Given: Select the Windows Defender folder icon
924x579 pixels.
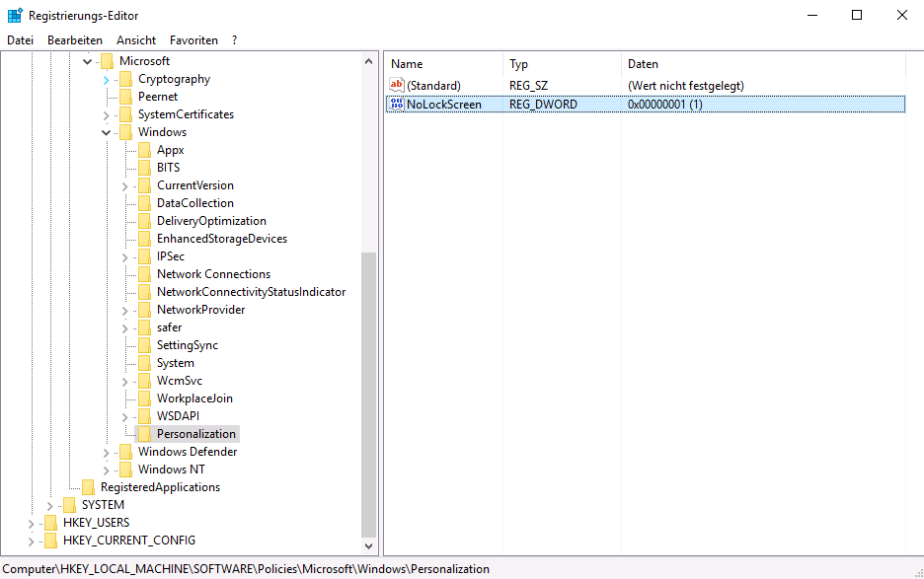Looking at the screenshot, I should (125, 451).
